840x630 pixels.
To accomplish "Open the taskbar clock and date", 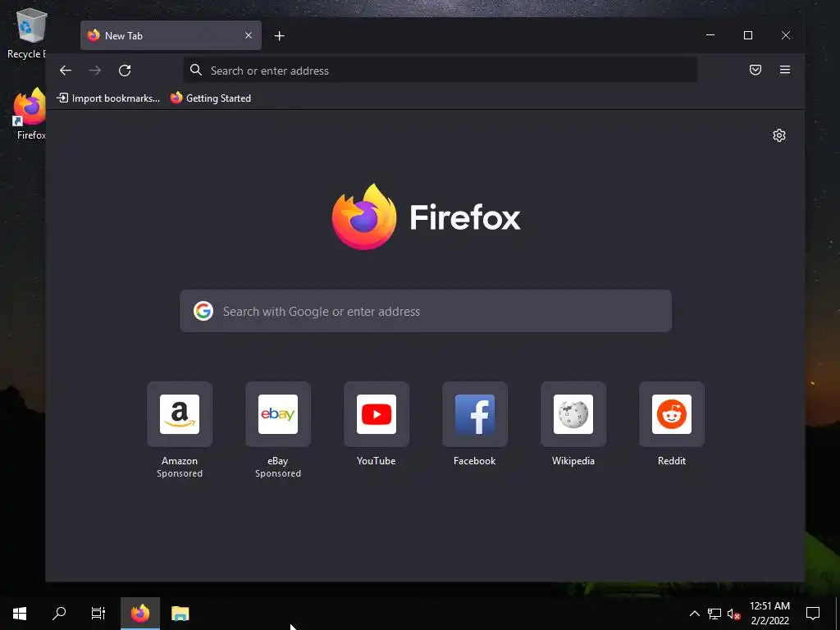I will pos(769,614).
